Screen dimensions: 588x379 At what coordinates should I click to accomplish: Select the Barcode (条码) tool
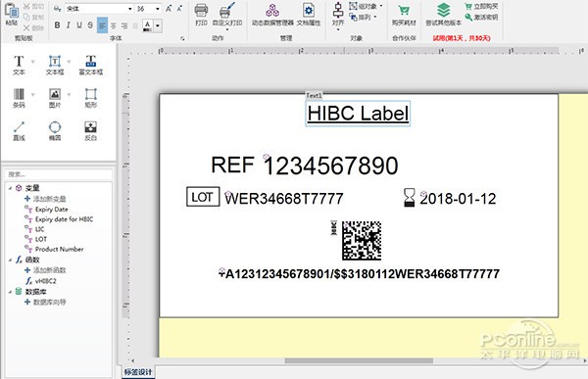click(19, 98)
